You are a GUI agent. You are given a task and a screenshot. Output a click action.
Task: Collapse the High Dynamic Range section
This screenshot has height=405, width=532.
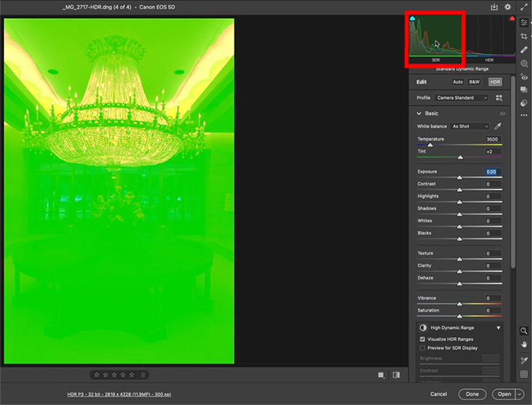pos(499,328)
